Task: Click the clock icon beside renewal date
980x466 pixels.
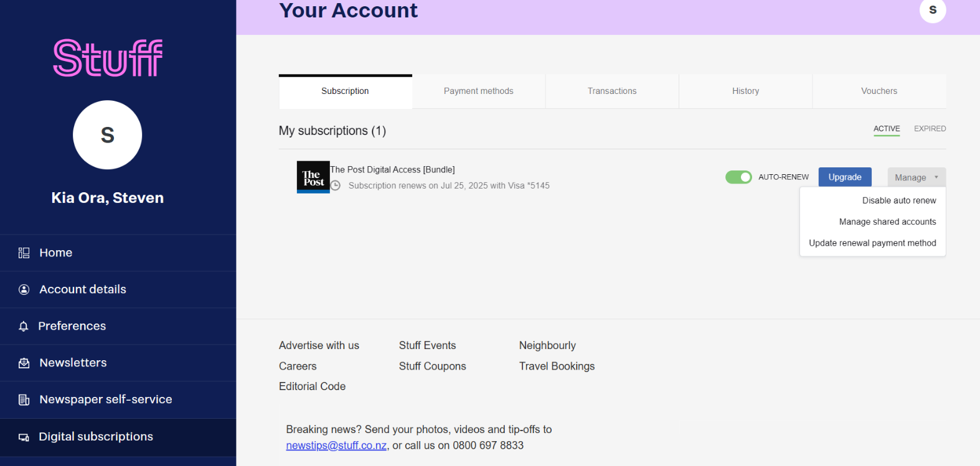Action: pos(336,185)
